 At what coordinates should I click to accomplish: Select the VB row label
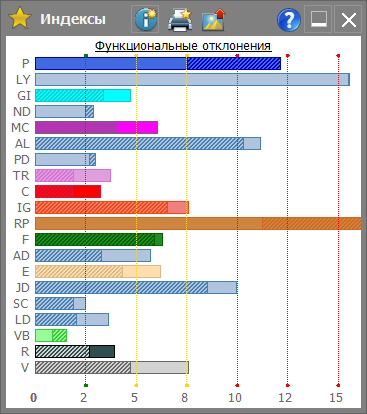click(22, 336)
